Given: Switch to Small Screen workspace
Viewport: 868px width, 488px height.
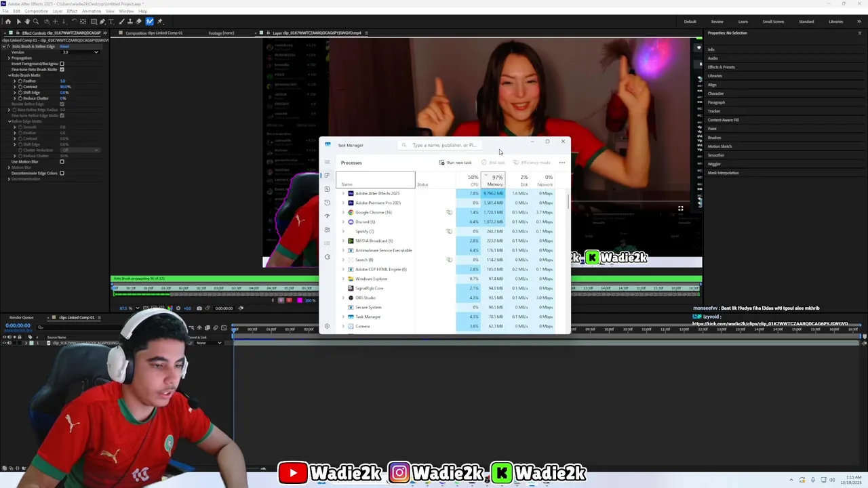Looking at the screenshot, I should [x=773, y=22].
